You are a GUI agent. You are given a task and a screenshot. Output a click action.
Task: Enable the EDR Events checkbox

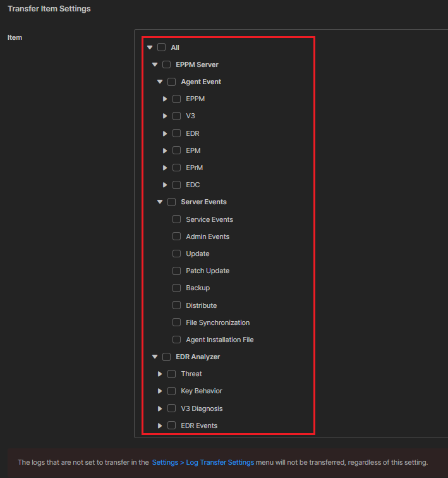(171, 426)
